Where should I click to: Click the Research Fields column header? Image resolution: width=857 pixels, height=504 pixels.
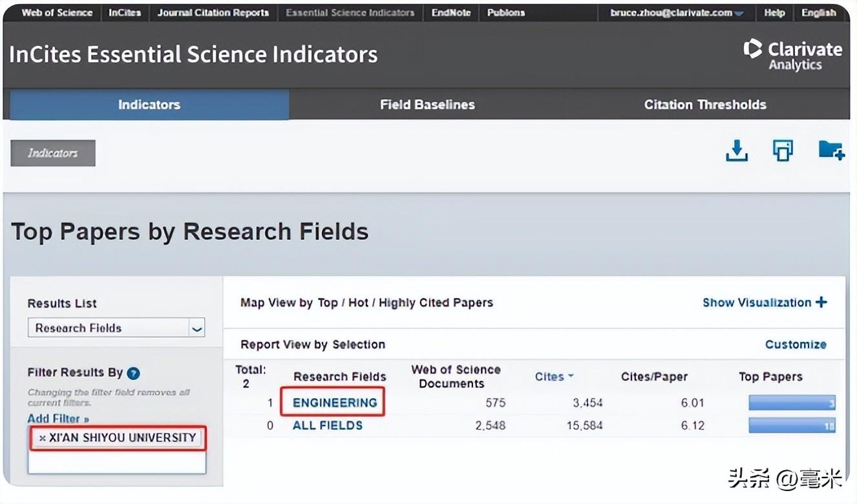(x=339, y=377)
